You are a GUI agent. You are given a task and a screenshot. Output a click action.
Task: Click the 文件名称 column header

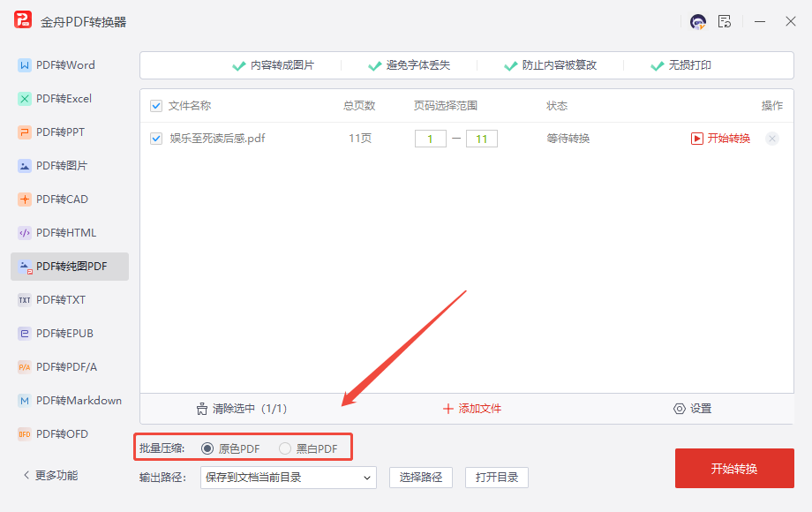point(190,106)
